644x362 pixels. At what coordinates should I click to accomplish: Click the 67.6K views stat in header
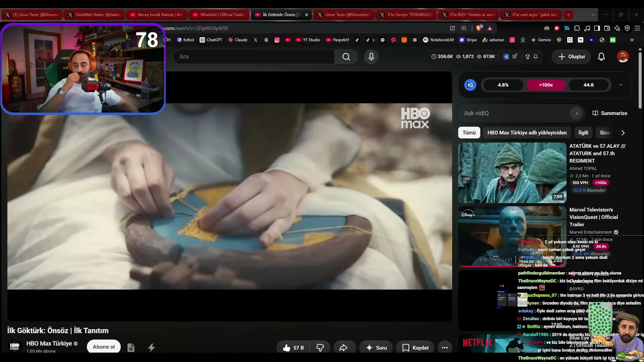click(486, 57)
